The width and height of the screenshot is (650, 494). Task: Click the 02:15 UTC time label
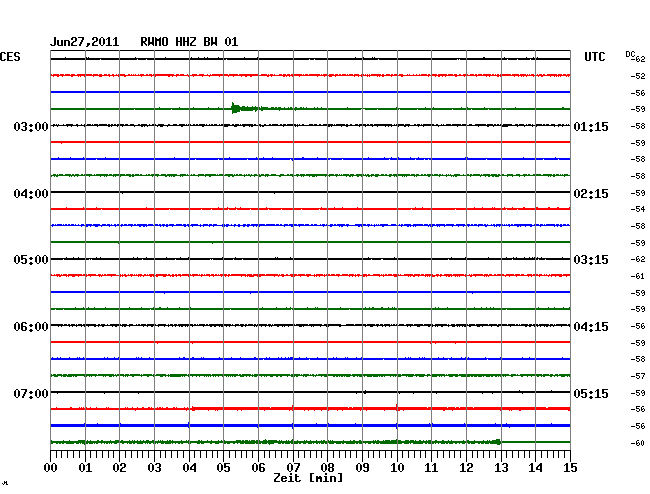click(x=591, y=194)
